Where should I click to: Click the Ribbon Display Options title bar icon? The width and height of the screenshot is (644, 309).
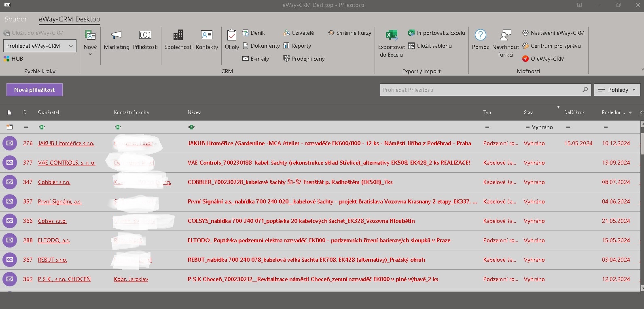click(x=579, y=5)
